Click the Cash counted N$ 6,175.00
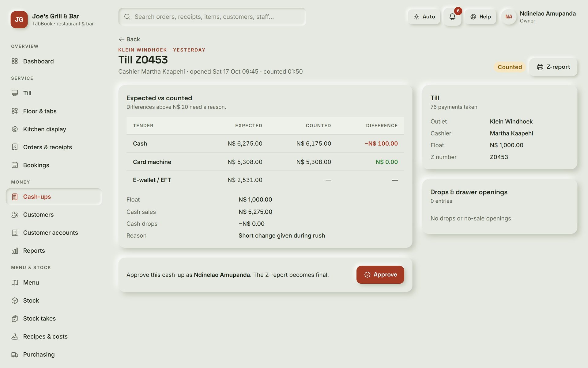The width and height of the screenshot is (588, 368). tap(314, 144)
